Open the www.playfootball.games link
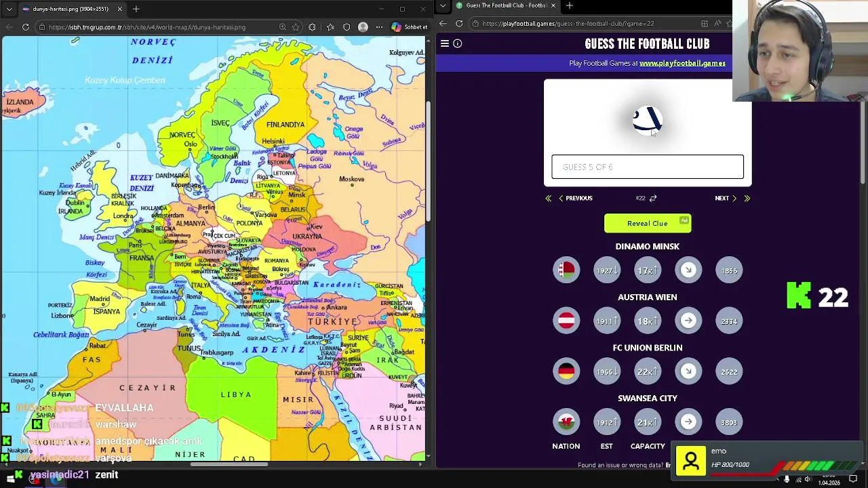 [682, 63]
